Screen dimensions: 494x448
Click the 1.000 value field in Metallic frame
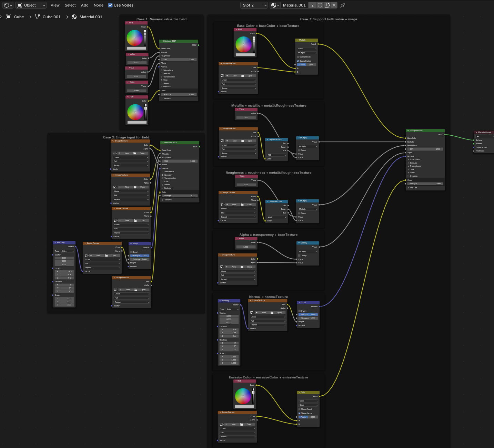pos(245,117)
